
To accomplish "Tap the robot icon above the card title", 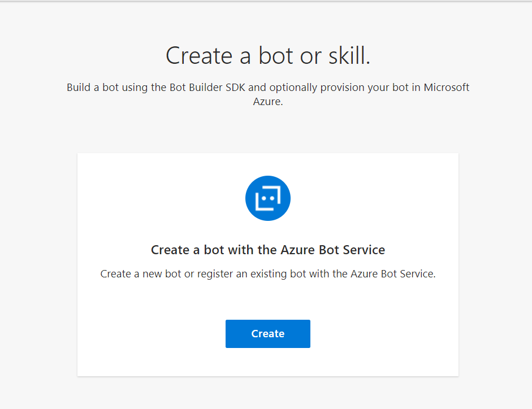I will coord(267,198).
